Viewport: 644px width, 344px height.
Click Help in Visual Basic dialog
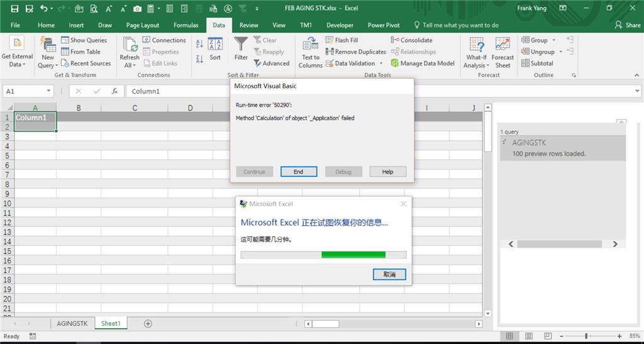coord(387,172)
